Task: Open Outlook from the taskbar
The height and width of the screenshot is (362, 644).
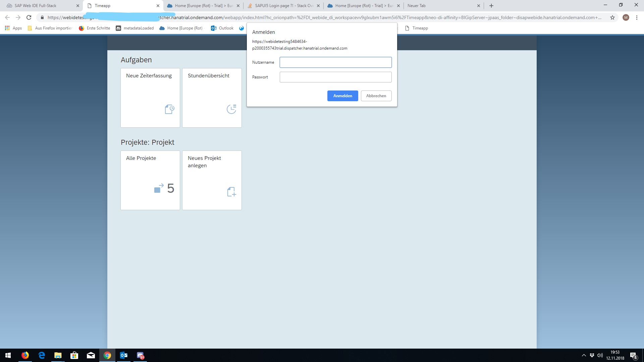Action: tap(124, 355)
